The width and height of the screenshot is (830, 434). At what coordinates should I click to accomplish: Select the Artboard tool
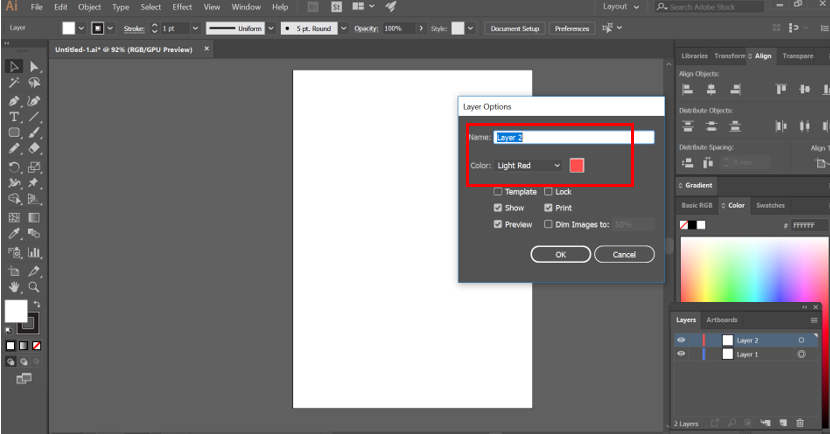click(x=14, y=271)
